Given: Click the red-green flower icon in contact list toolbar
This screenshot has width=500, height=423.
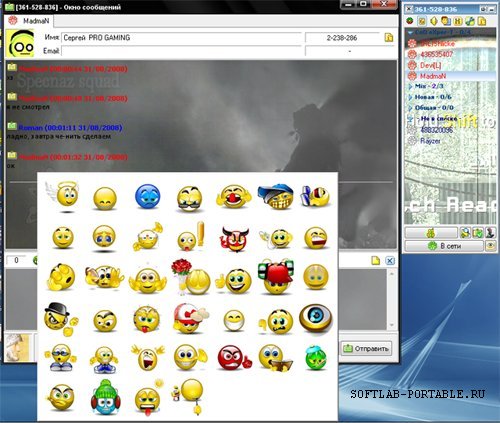Looking at the screenshot, I should coord(410,21).
